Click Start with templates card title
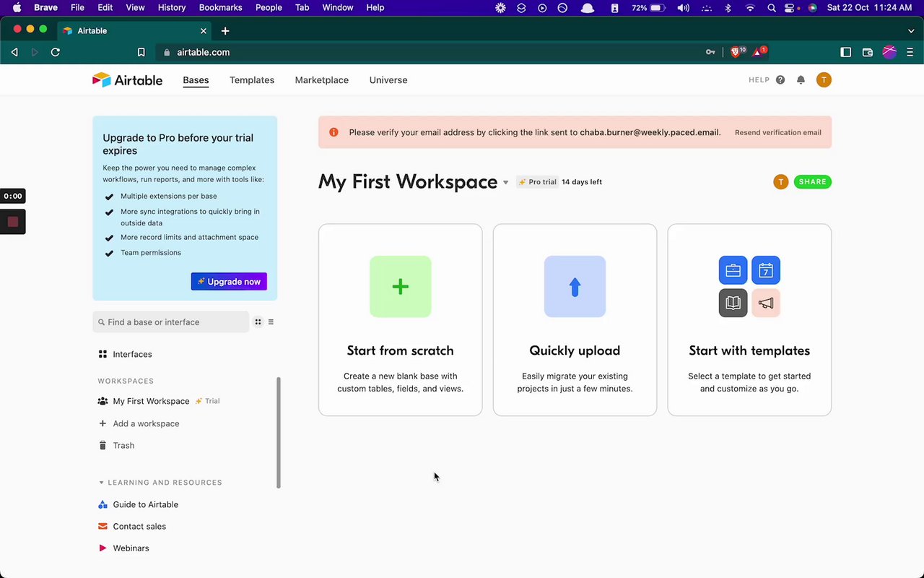Viewport: 924px width, 578px height. coord(749,350)
